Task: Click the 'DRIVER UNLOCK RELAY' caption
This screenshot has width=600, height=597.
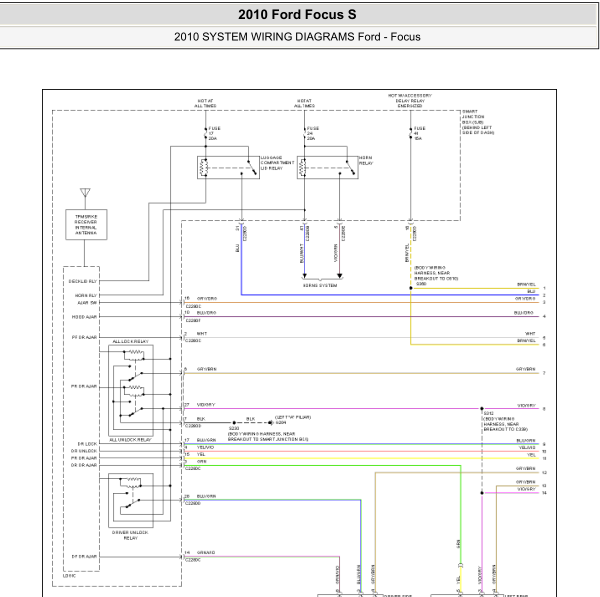Action: click(x=130, y=535)
